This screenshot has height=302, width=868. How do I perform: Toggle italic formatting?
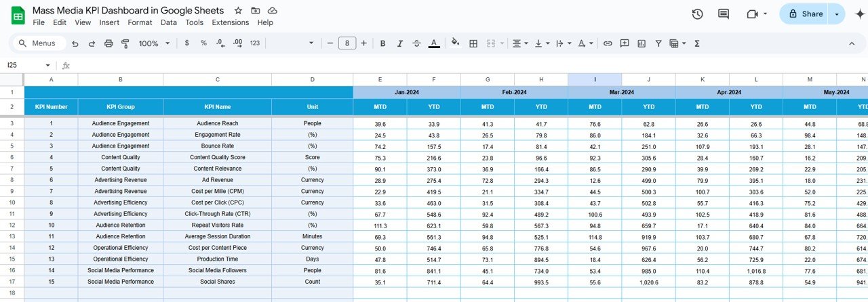(399, 43)
